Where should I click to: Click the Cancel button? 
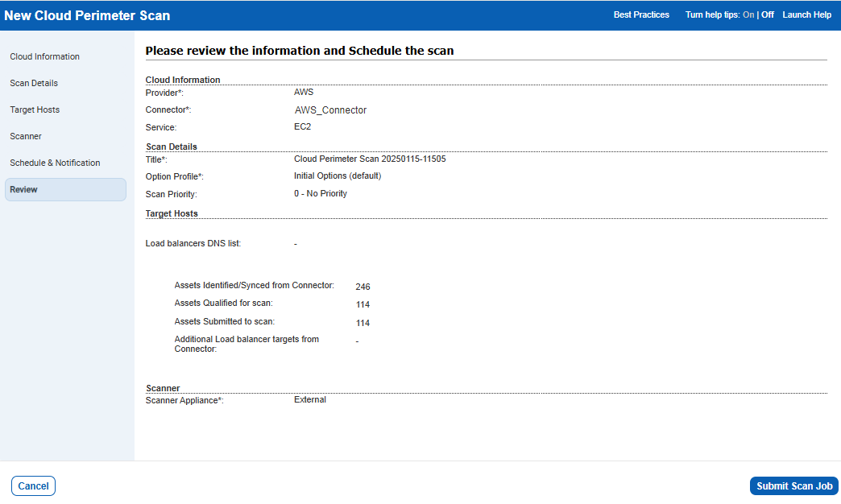pos(32,485)
